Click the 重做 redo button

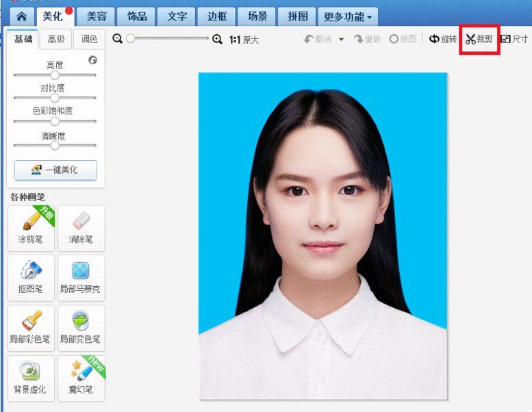[367, 39]
